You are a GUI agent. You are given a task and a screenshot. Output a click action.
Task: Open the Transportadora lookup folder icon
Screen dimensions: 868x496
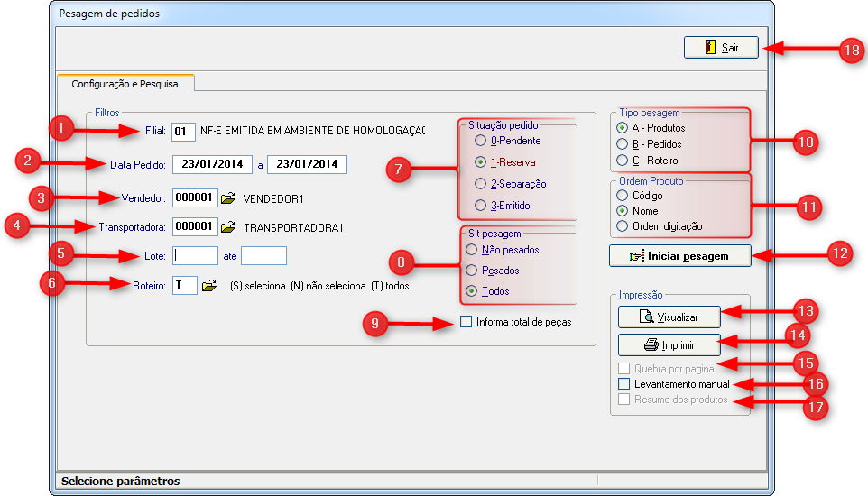[227, 227]
